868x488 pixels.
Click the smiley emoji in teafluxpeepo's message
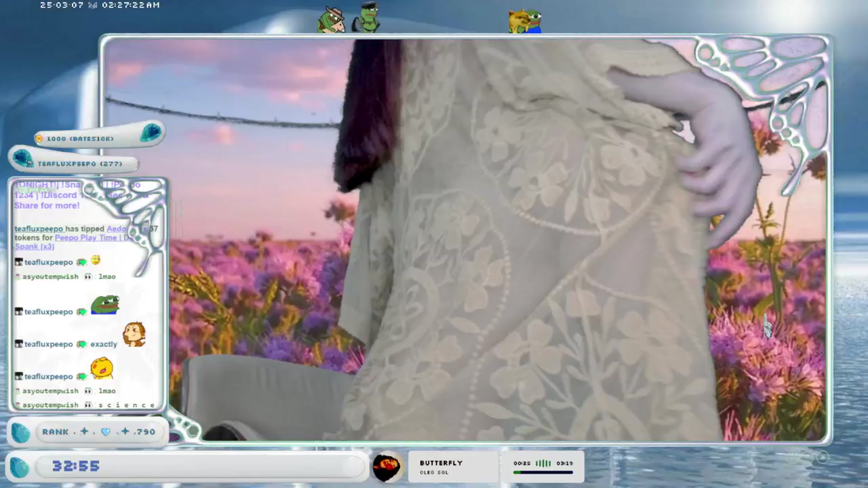(x=95, y=260)
